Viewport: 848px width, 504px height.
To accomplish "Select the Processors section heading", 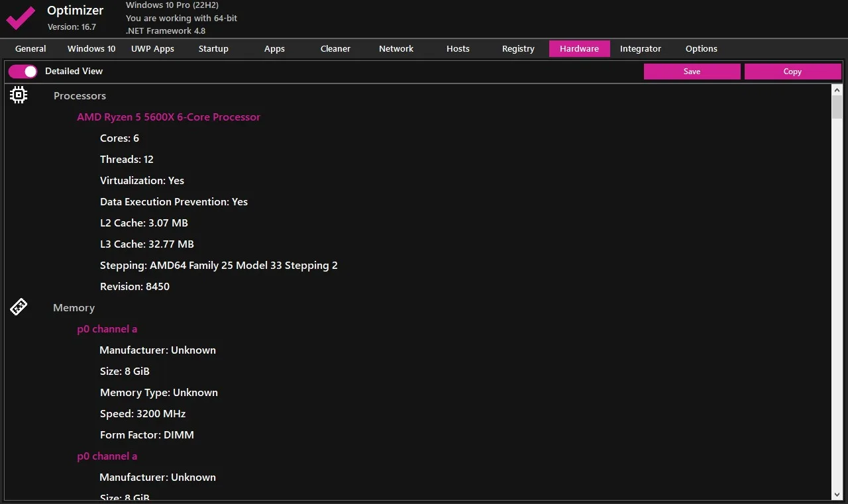I will (x=79, y=96).
